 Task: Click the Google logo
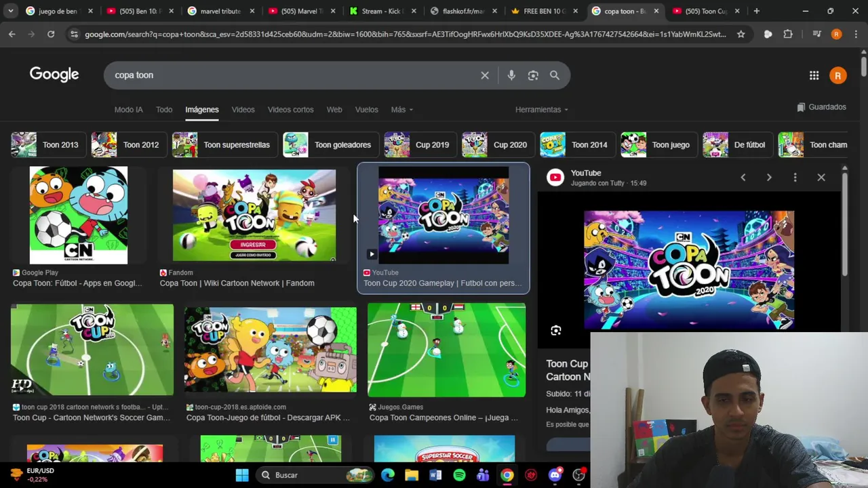click(x=54, y=75)
